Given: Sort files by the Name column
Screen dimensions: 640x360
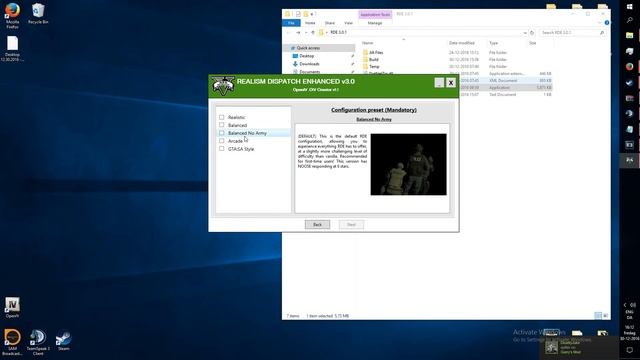Looking at the screenshot, I should click(x=367, y=43).
